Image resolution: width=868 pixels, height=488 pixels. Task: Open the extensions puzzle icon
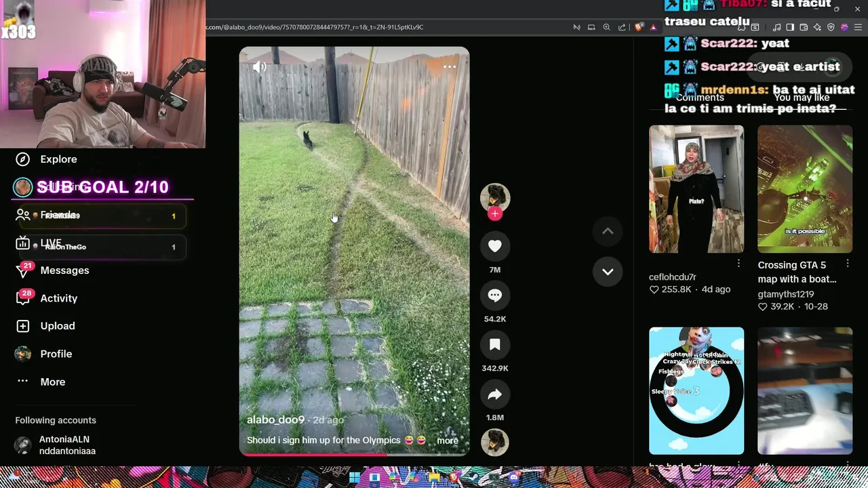(742, 27)
